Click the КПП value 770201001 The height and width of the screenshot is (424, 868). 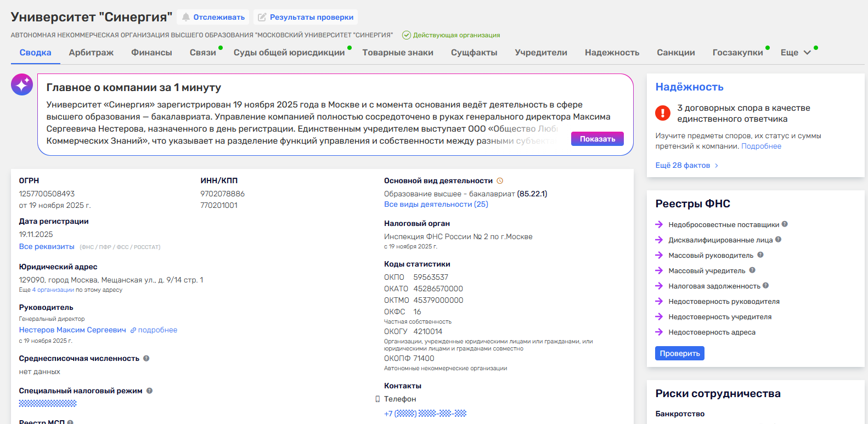219,206
